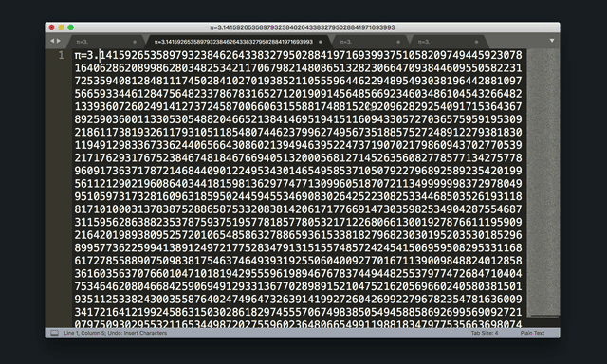Go to next tab using right arrow

click(x=59, y=41)
